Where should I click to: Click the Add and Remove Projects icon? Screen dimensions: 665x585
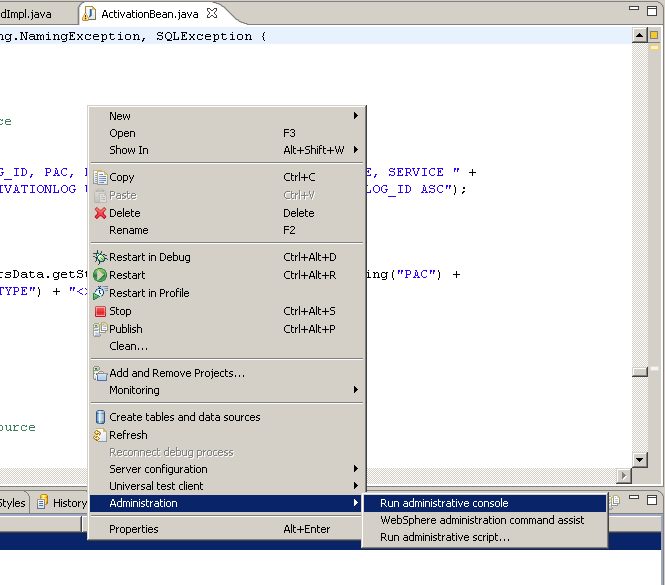pos(100,373)
